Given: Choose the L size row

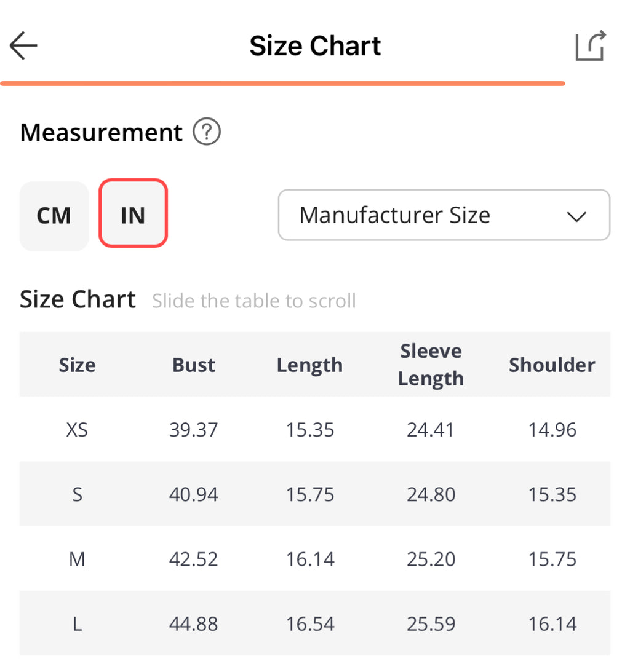Looking at the screenshot, I should (77, 624).
